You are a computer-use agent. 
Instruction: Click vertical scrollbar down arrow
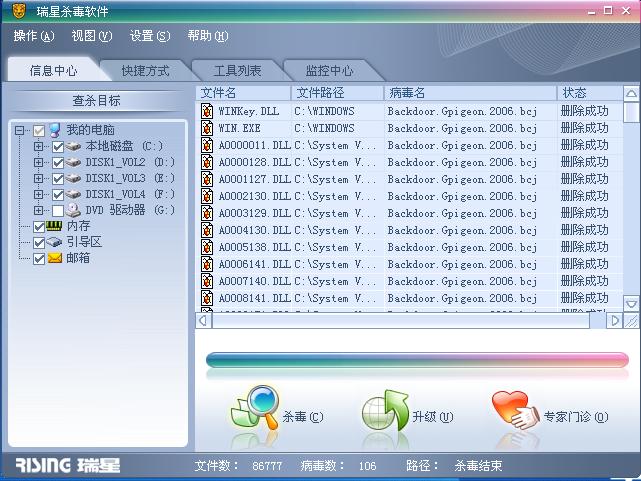click(x=631, y=304)
